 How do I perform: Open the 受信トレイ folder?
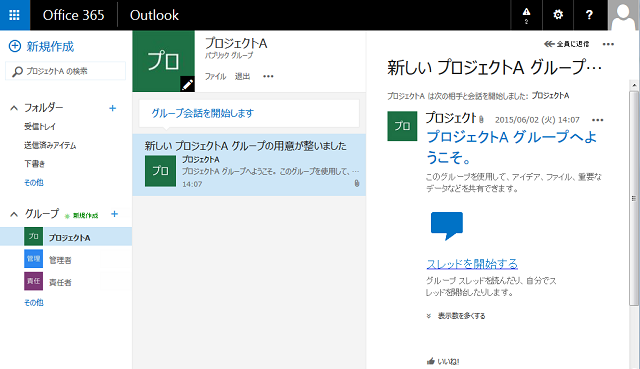pyautogui.click(x=40, y=127)
